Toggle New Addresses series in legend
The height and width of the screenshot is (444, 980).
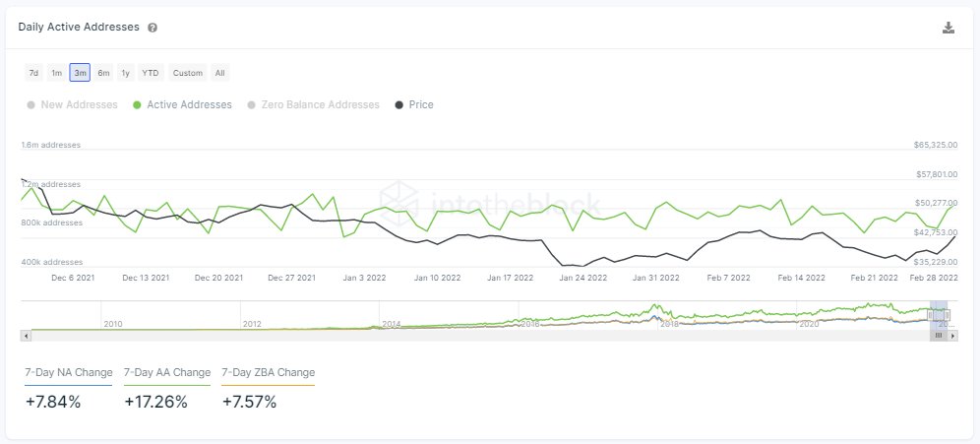click(x=72, y=105)
